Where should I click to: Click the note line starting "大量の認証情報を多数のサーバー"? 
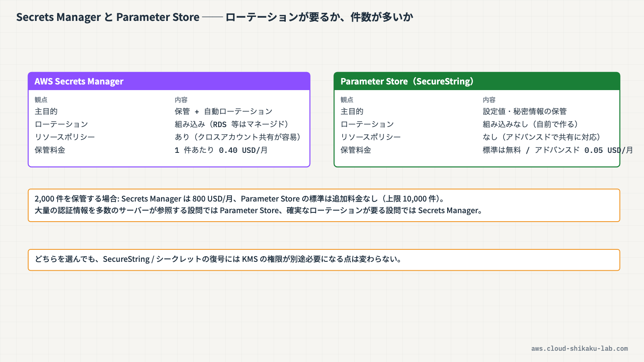258,210
